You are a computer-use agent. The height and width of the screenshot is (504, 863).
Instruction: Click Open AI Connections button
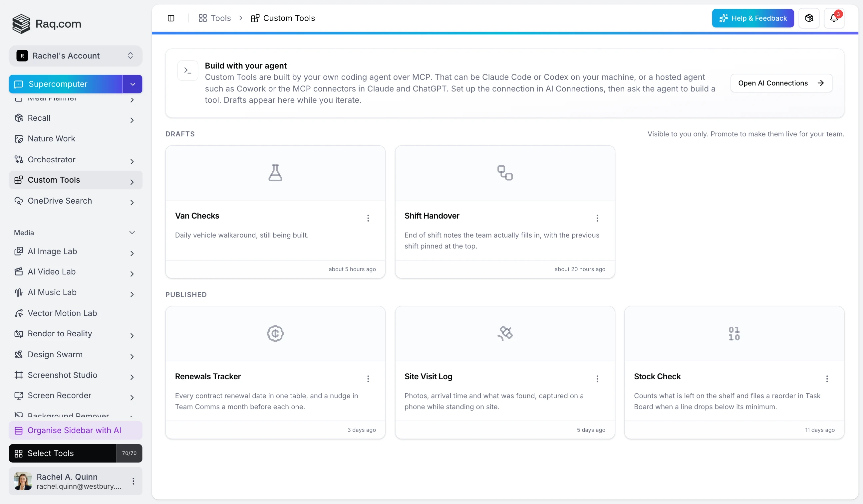pos(781,83)
